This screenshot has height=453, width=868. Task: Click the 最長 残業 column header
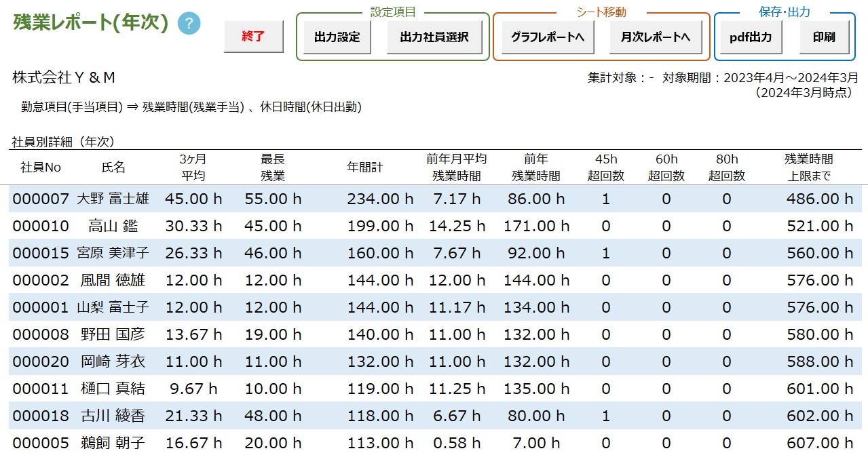click(x=272, y=168)
